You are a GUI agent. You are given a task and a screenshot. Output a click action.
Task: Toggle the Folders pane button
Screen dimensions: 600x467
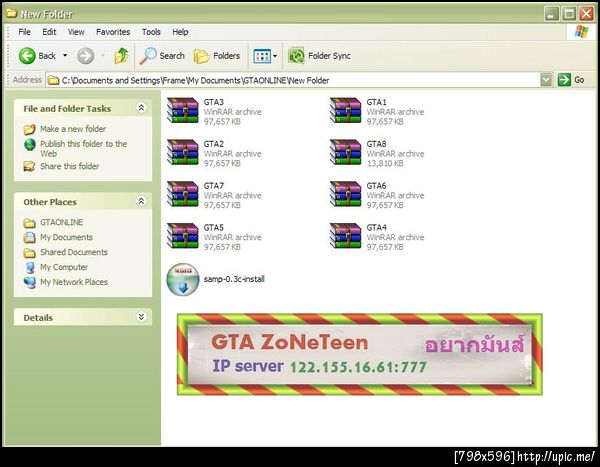coord(217,56)
